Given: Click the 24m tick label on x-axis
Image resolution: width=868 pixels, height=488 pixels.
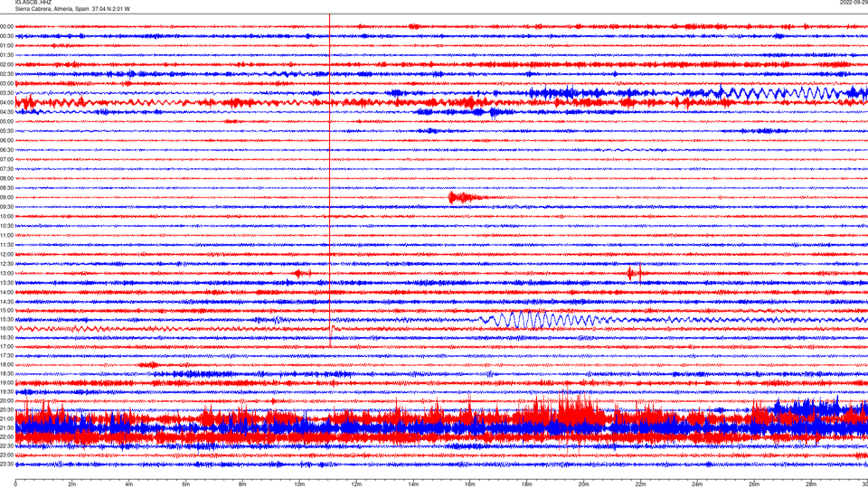Looking at the screenshot, I should pos(697,484).
